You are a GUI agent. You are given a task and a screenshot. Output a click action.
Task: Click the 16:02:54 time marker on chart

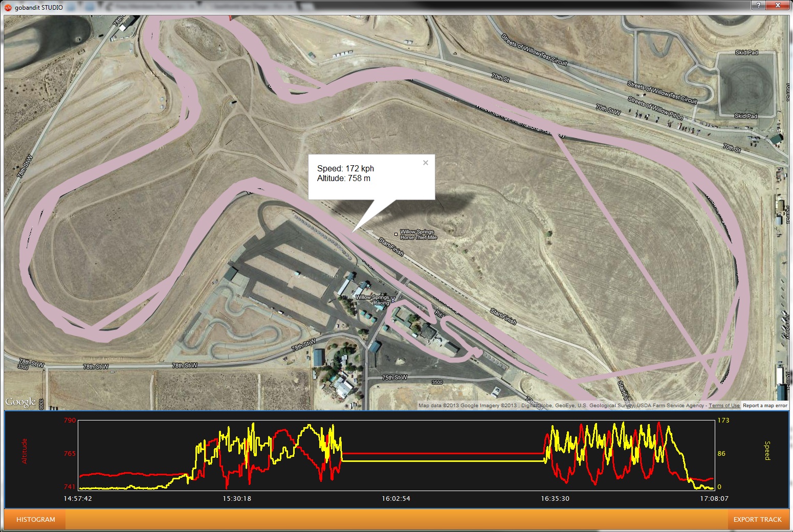395,498
